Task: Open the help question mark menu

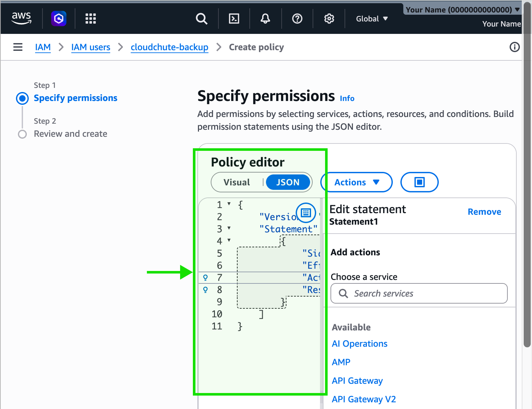Action: 297,19
